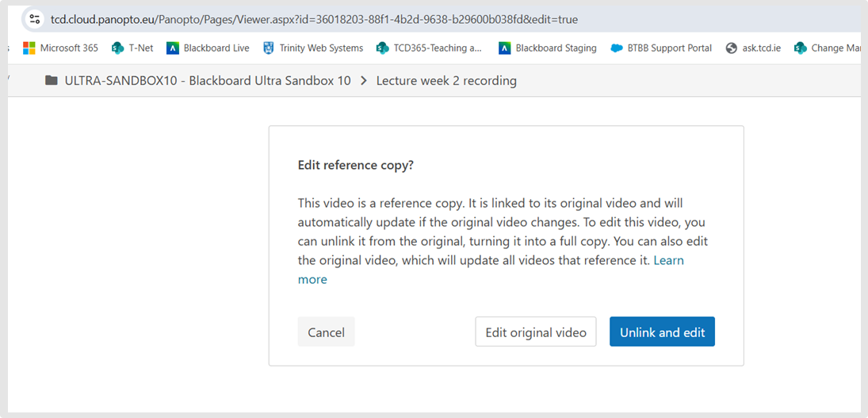Click the folder icon in the breadcrumb
868x418 pixels.
click(52, 81)
